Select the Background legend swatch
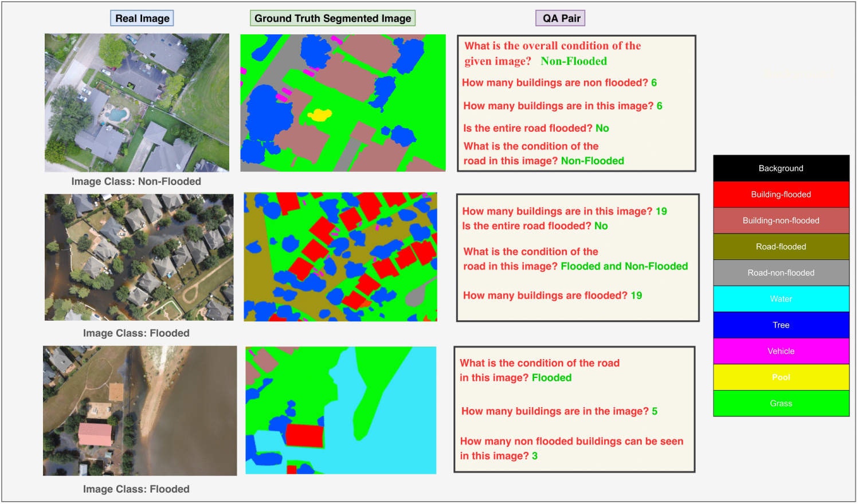Screen dimensions: 858x504 click(x=781, y=168)
